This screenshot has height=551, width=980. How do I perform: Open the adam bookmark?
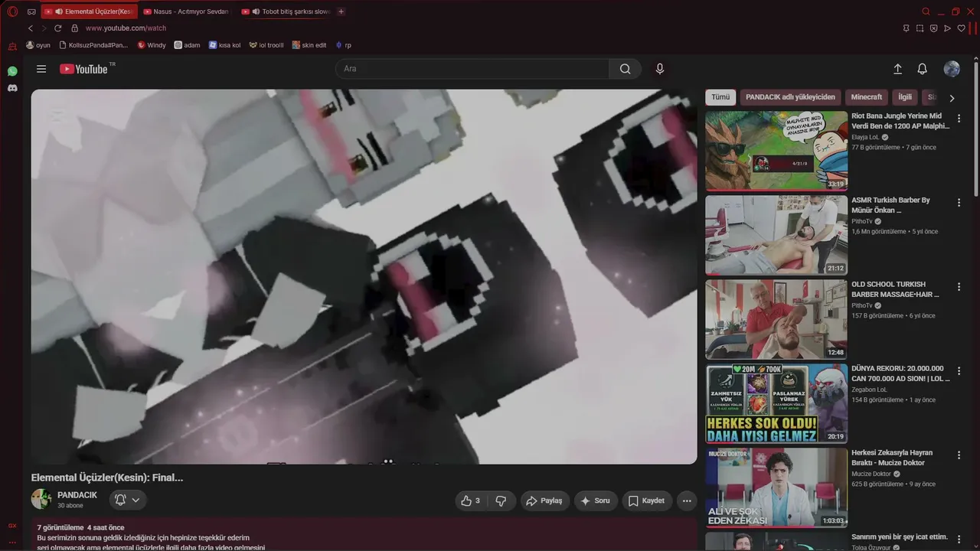pos(187,45)
